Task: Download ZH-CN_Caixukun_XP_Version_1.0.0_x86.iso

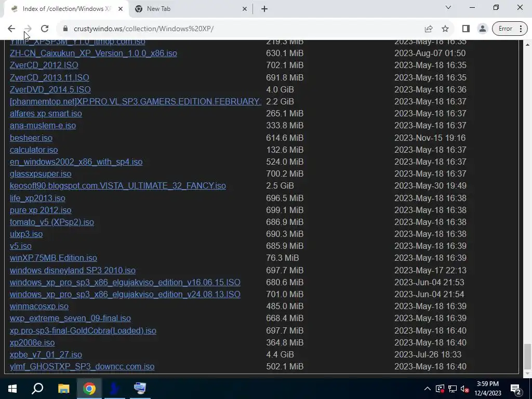Action: click(x=94, y=54)
